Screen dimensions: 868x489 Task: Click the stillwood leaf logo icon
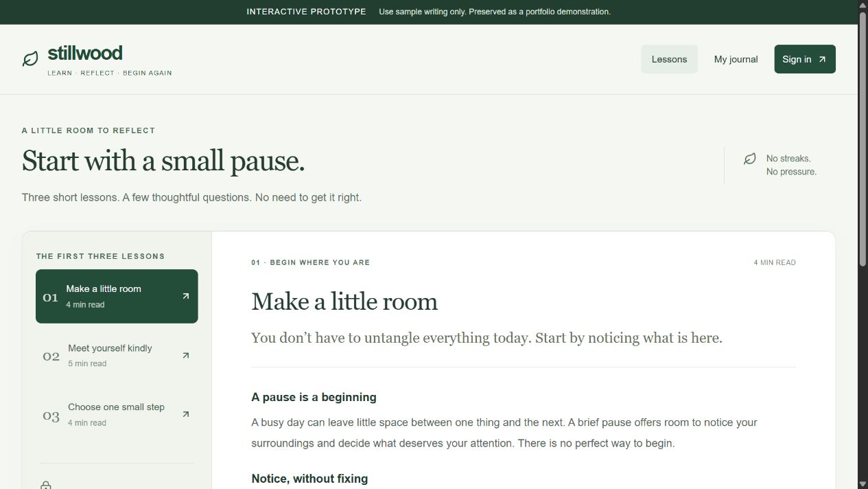click(30, 59)
